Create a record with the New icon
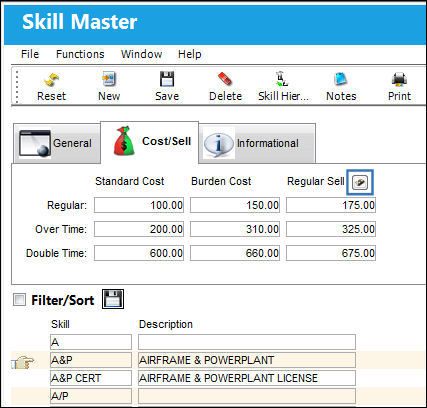Image resolution: width=427 pixels, height=408 pixels. click(x=109, y=79)
